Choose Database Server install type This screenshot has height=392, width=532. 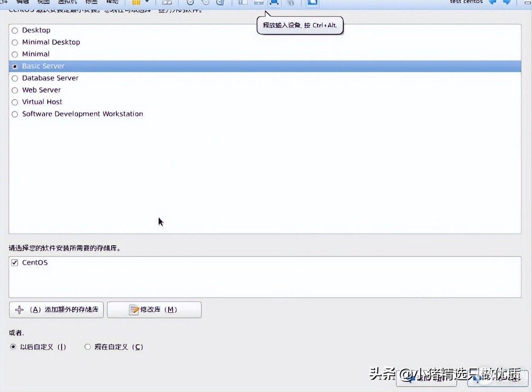pyautogui.click(x=15, y=78)
